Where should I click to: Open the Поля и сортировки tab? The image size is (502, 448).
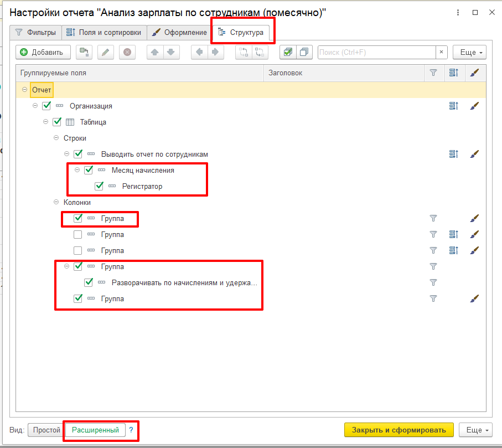tap(104, 33)
